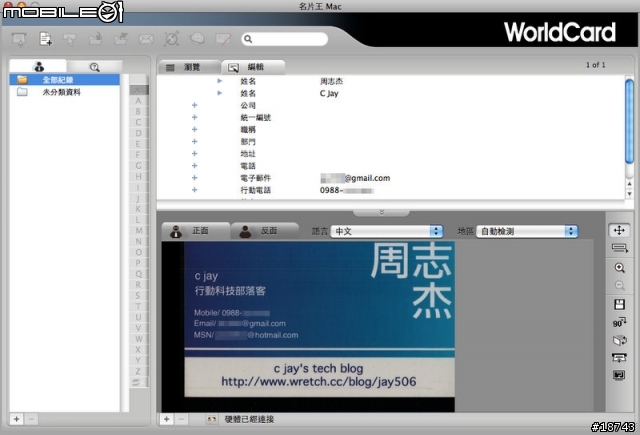
Task: Collapse the fields pane using chevron handle
Action: tap(381, 212)
